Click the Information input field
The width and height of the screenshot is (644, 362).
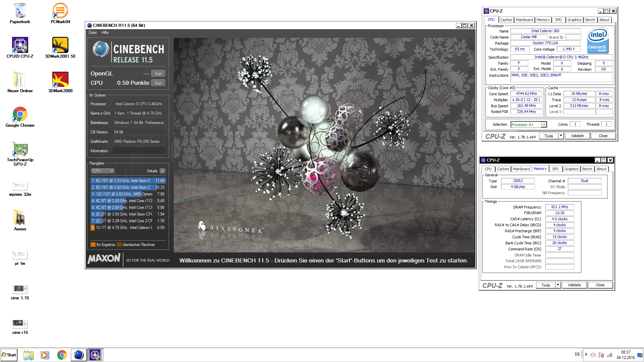click(x=139, y=151)
